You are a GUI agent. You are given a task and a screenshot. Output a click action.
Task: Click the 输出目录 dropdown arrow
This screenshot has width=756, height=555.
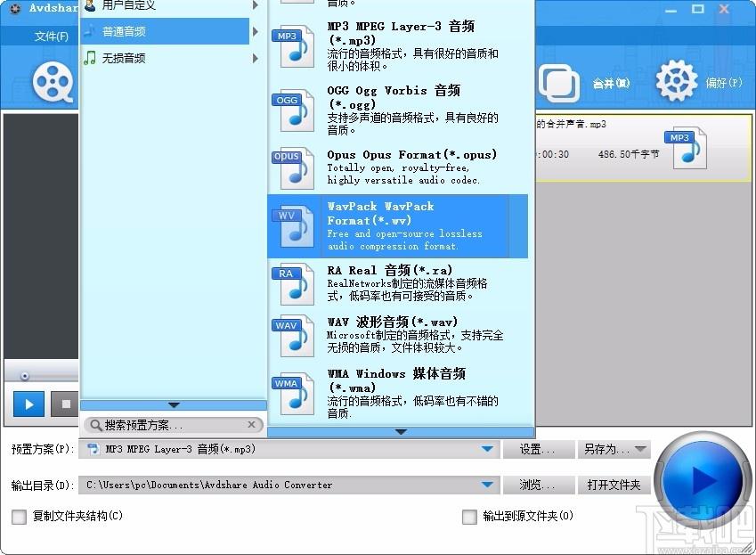(487, 485)
